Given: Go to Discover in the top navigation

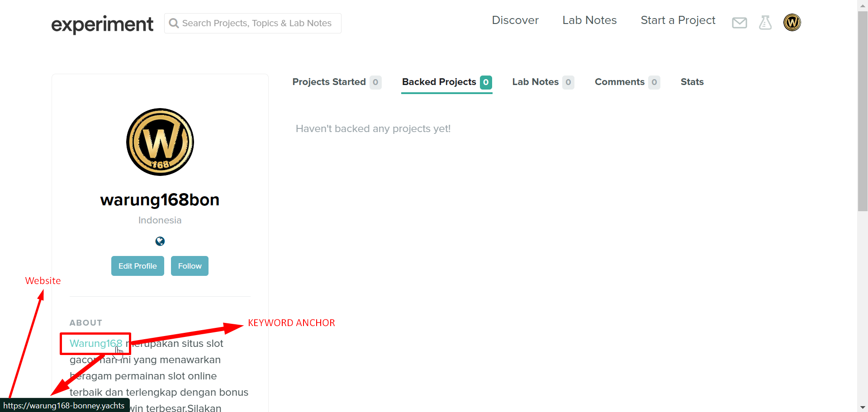Looking at the screenshot, I should (x=515, y=20).
